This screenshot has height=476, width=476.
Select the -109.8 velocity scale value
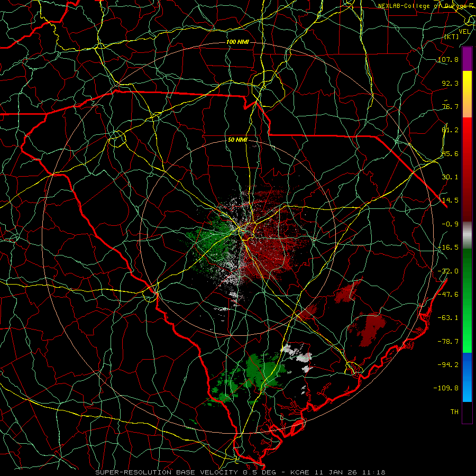click(x=446, y=388)
